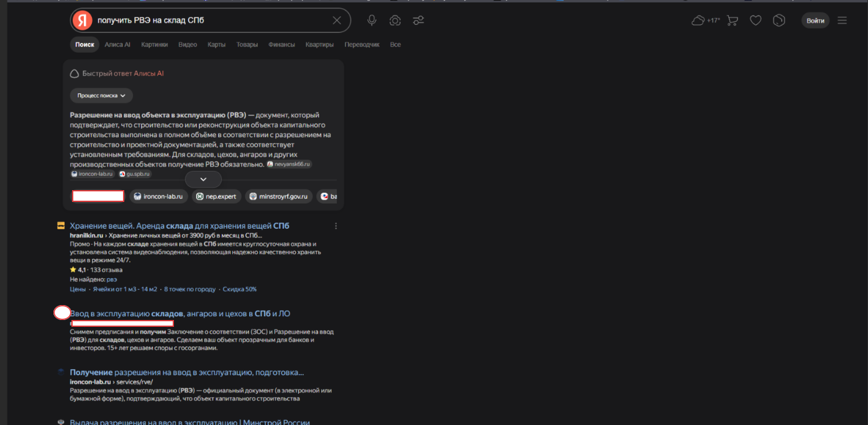Open the gu.spb.ru source chip
Screen dimensions: 868x425
click(135, 174)
